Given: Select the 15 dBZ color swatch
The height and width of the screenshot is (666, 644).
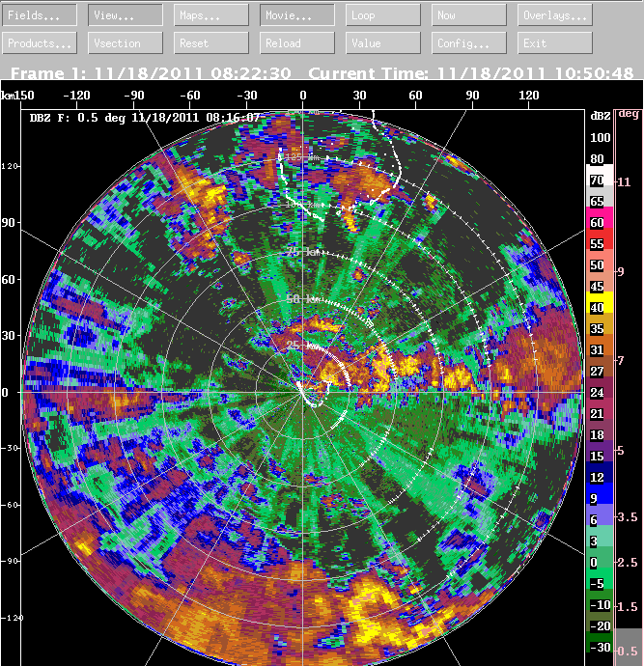Looking at the screenshot, I should coord(600,451).
